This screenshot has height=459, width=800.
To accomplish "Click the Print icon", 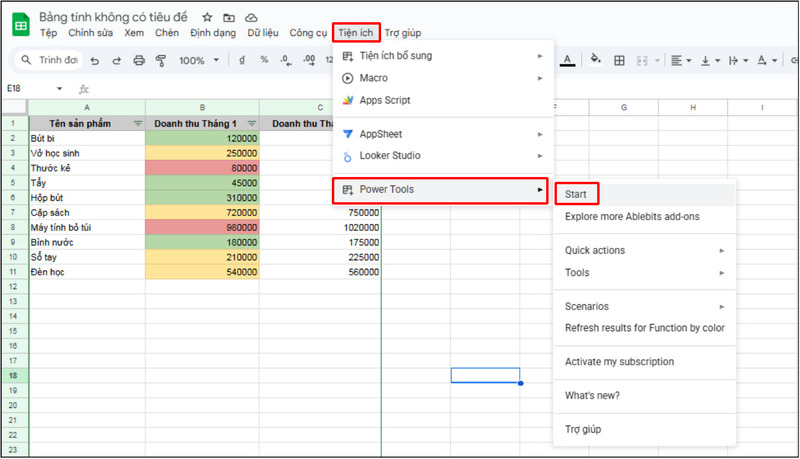I will 139,60.
